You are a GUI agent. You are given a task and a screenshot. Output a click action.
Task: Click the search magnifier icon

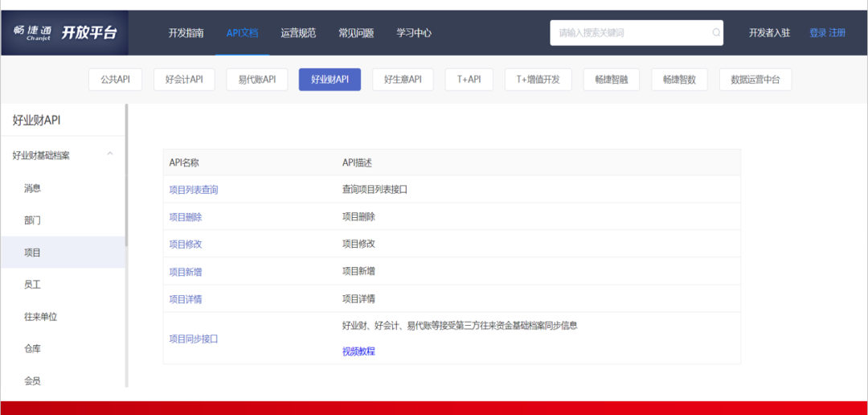click(716, 33)
